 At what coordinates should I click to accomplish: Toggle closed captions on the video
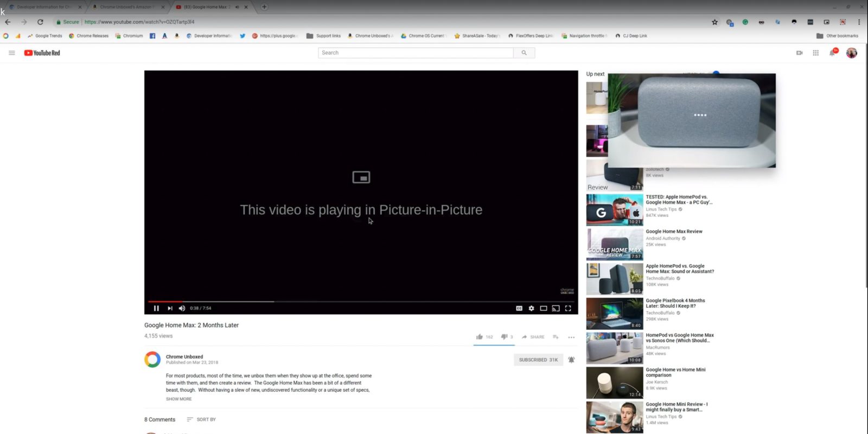coord(519,308)
